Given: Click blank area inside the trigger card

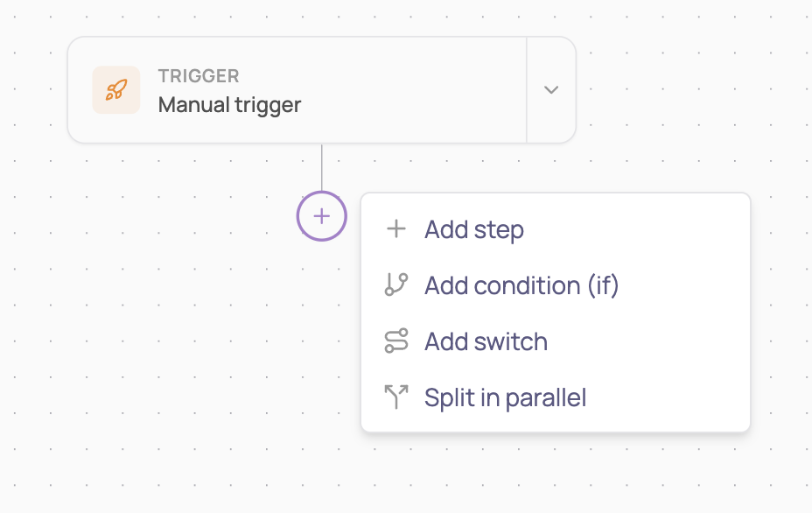Looking at the screenshot, I should 414,89.
